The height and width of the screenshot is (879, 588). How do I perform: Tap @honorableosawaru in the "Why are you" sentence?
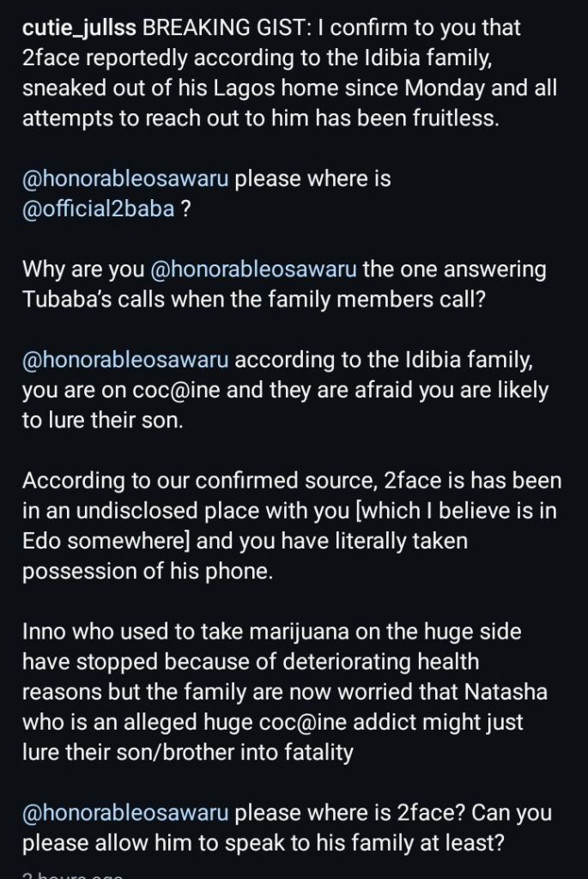(x=253, y=270)
